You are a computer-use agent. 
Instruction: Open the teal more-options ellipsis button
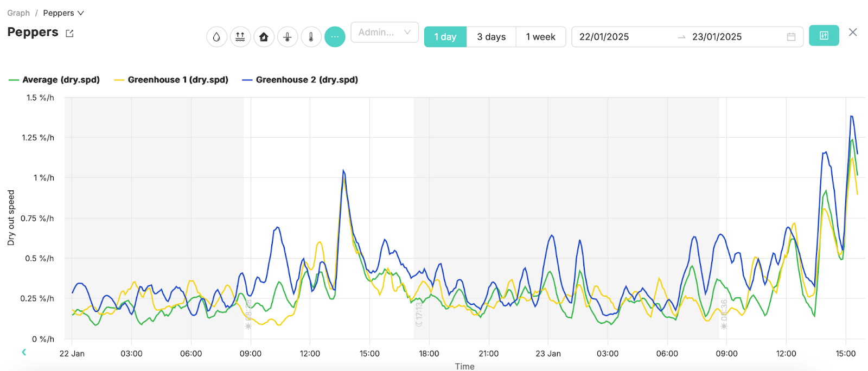[335, 37]
